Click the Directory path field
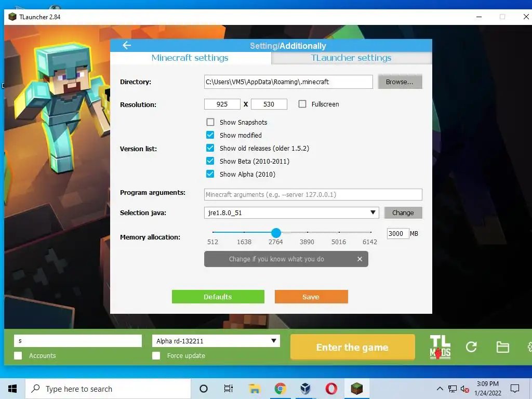The image size is (532, 399). click(288, 82)
